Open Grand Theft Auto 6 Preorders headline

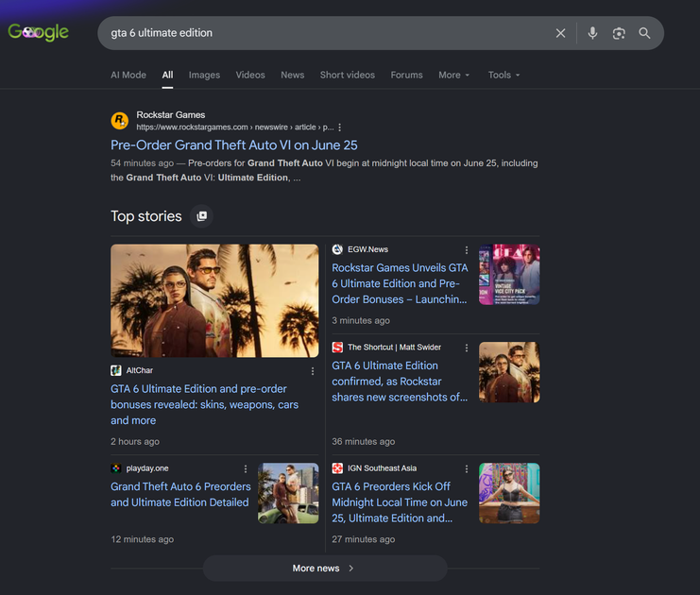[180, 495]
